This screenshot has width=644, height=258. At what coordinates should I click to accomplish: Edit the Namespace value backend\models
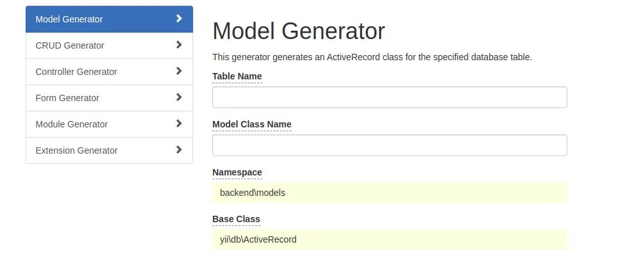(389, 193)
